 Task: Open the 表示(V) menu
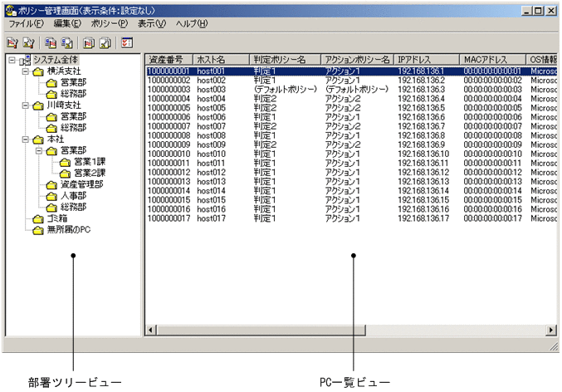(x=152, y=24)
